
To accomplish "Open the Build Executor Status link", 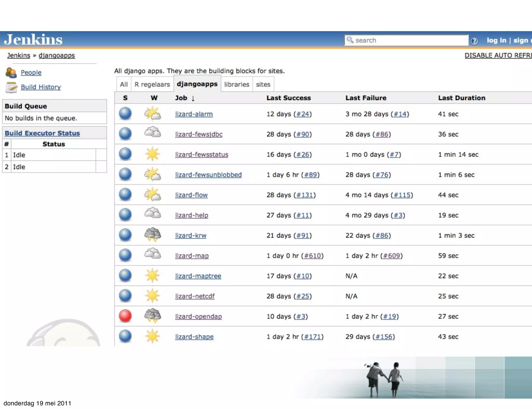I will (42, 133).
